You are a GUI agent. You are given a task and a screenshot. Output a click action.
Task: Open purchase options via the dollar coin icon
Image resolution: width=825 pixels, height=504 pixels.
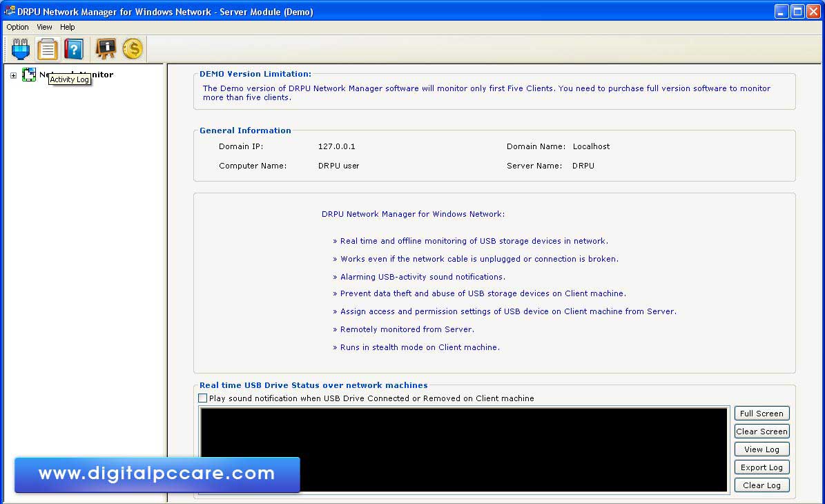pos(133,48)
